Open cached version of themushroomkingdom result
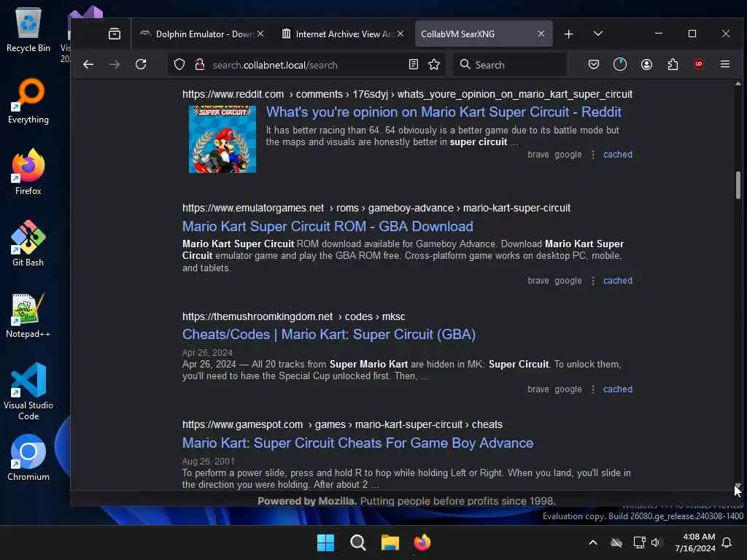747x560 pixels. [x=618, y=389]
